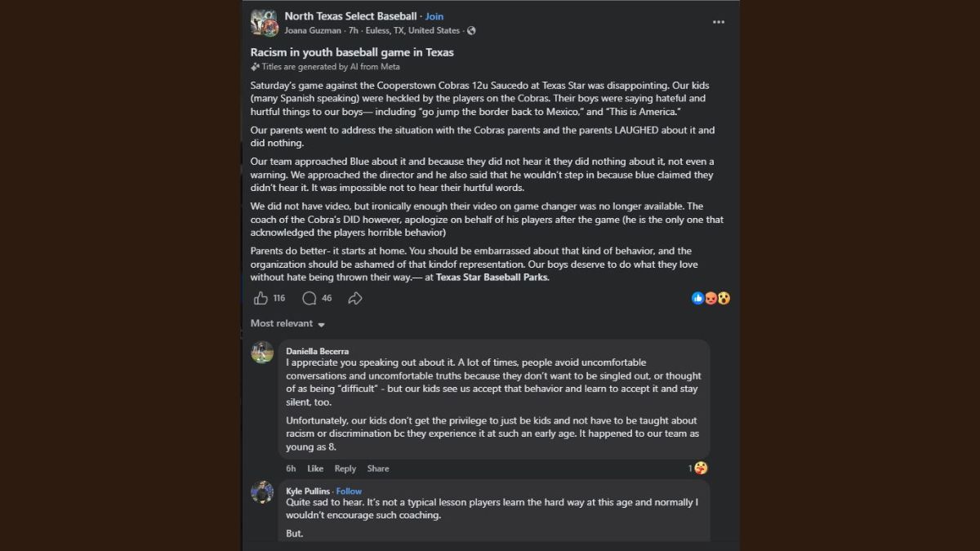Reply to Daniella Becerra's comment
Screen dimensions: 980x551
coord(345,469)
